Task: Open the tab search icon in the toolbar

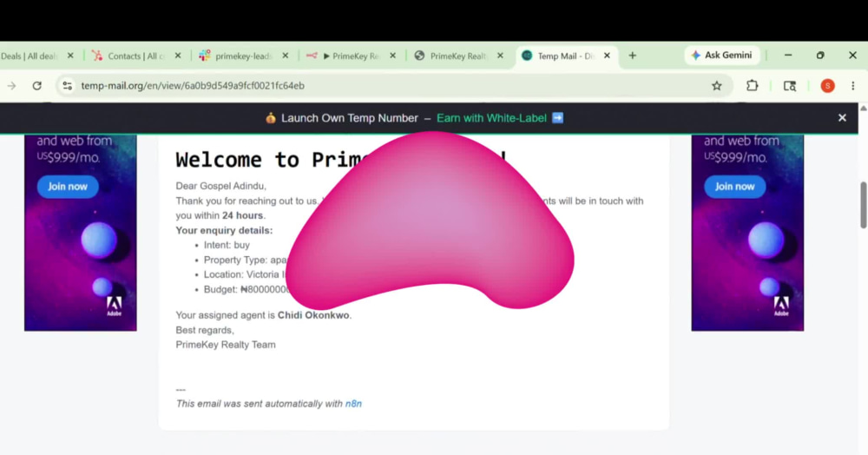Action: coord(789,86)
